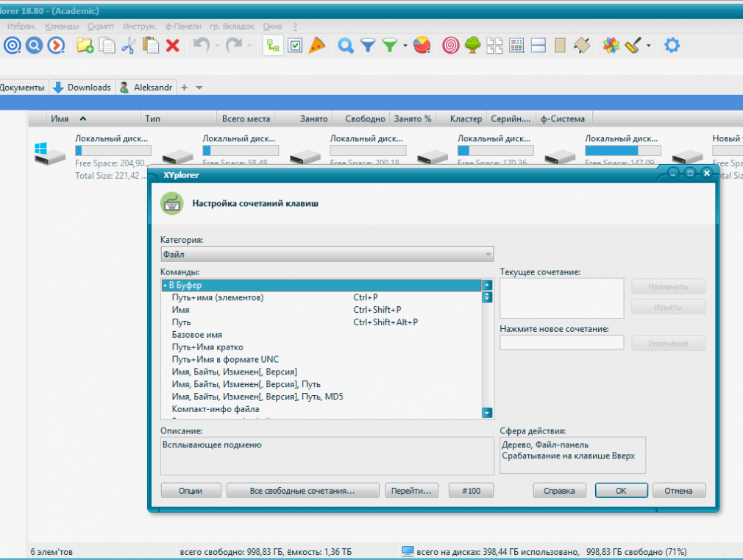Click the commands list scrollbar down arrow

point(487,413)
